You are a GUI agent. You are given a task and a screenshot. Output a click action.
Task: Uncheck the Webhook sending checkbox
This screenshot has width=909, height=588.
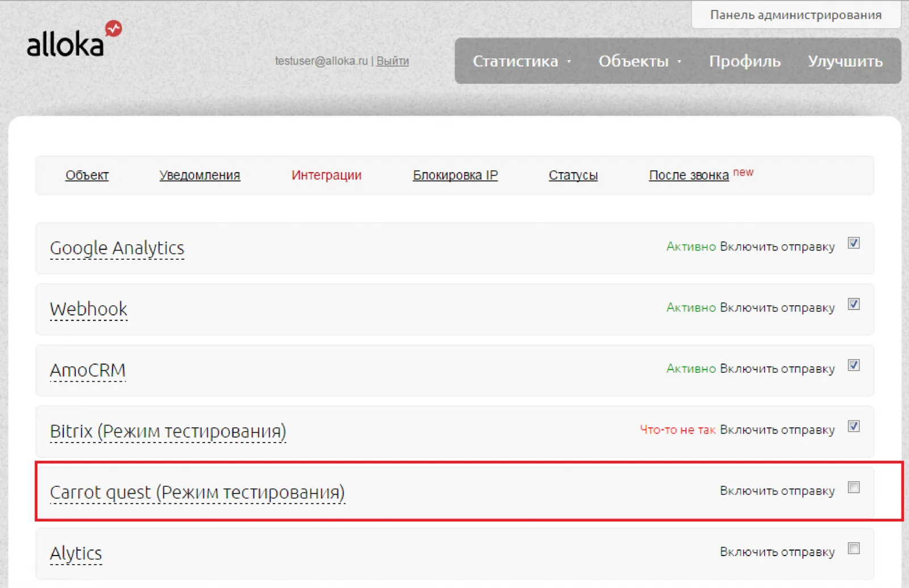click(x=853, y=304)
